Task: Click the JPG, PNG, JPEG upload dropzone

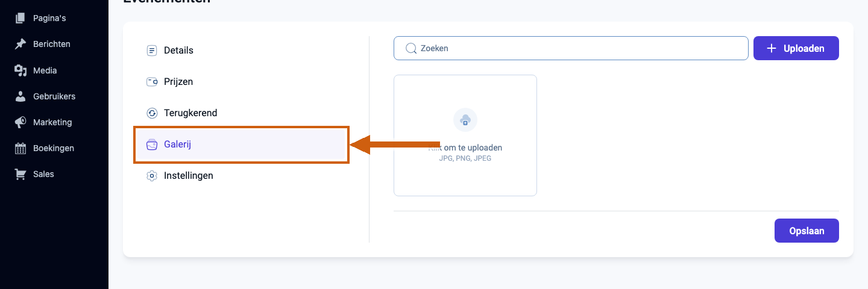Action: coord(465,135)
